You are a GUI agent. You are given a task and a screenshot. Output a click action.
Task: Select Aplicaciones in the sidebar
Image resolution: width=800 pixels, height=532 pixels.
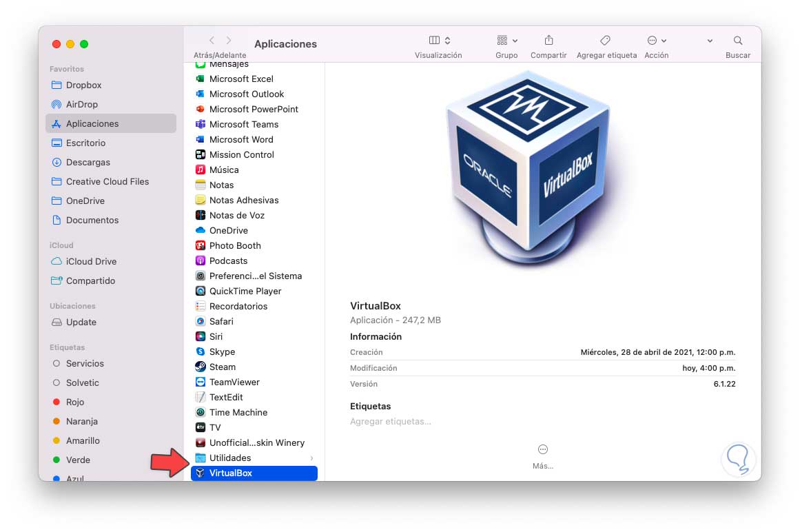click(x=111, y=123)
